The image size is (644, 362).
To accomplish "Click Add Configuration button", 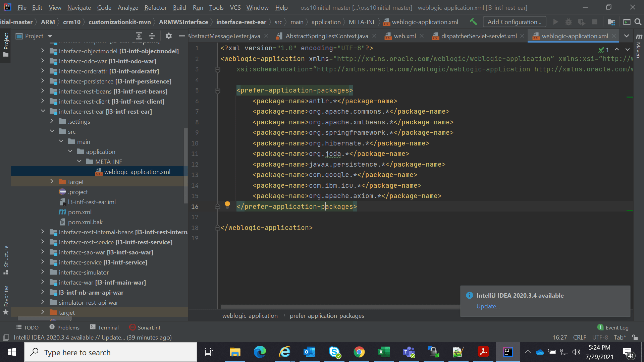I will [514, 22].
